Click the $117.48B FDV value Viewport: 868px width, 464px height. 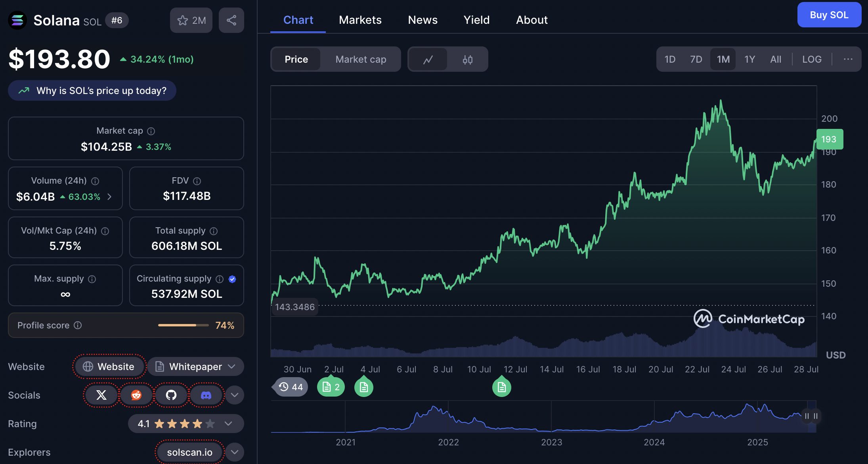point(187,196)
